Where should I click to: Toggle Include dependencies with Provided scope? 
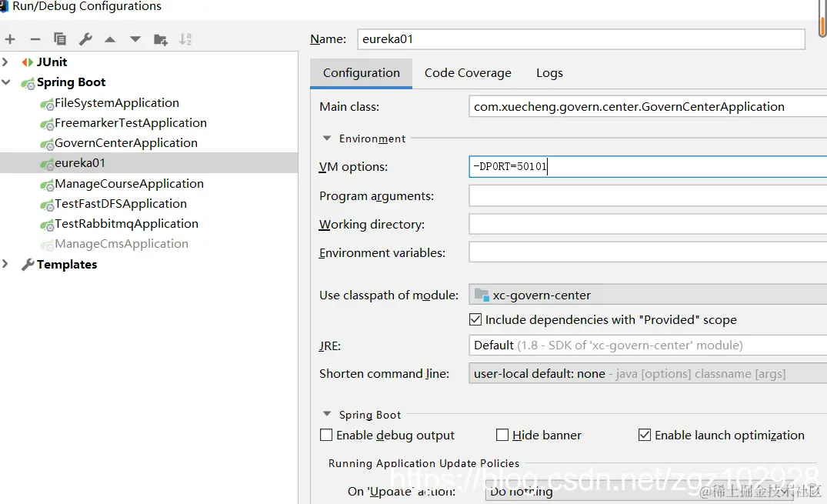click(475, 320)
